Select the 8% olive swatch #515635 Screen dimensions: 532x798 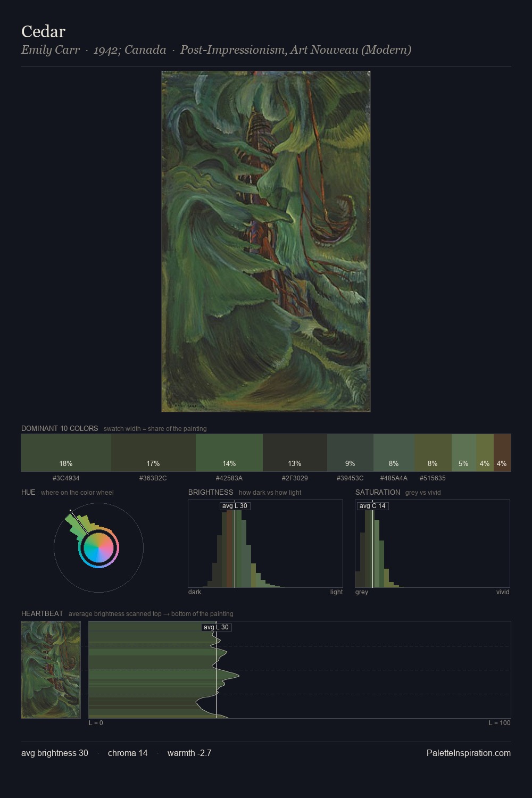(x=433, y=453)
